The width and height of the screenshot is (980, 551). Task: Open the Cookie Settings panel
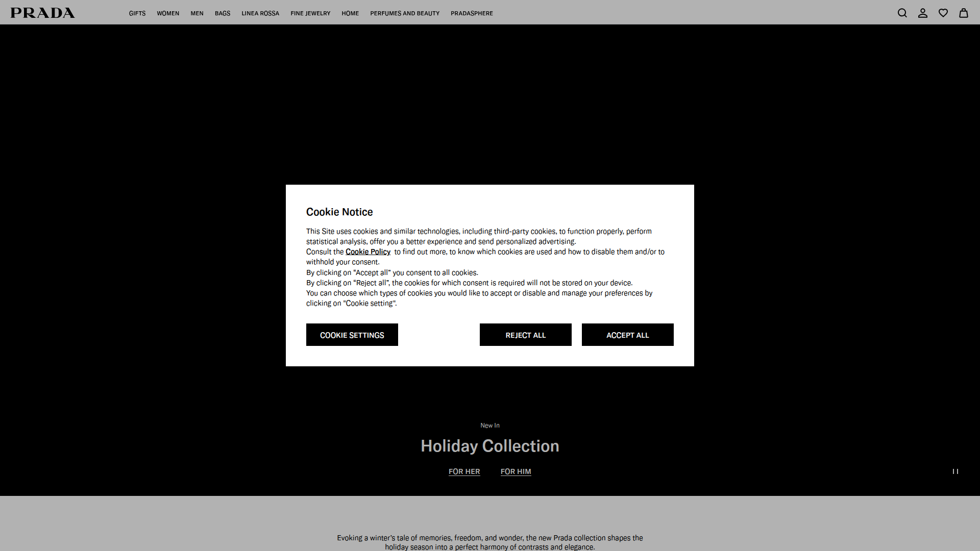point(352,335)
